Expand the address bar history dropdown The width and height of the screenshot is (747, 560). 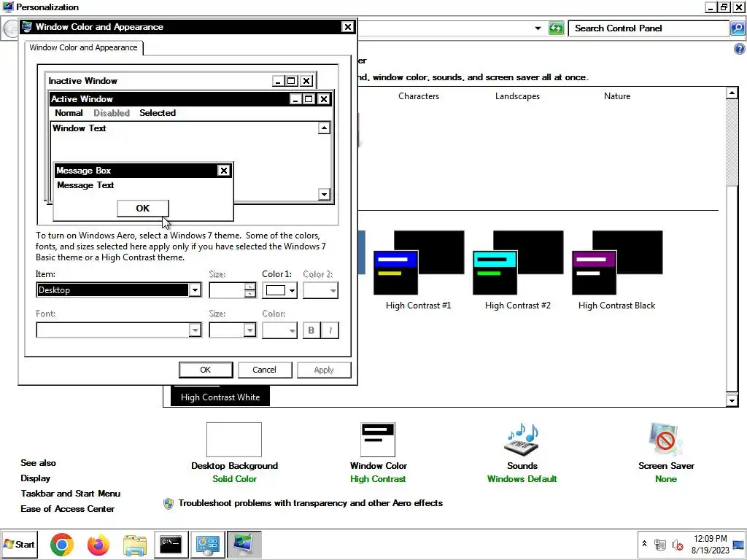538,28
